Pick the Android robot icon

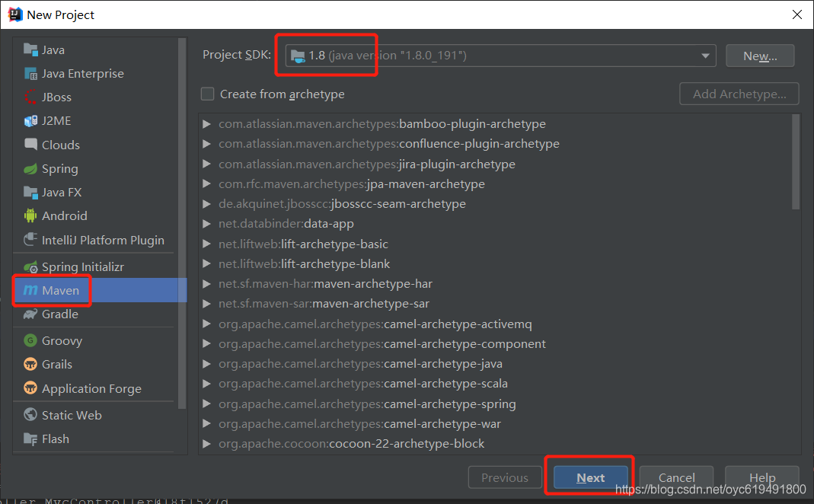30,215
